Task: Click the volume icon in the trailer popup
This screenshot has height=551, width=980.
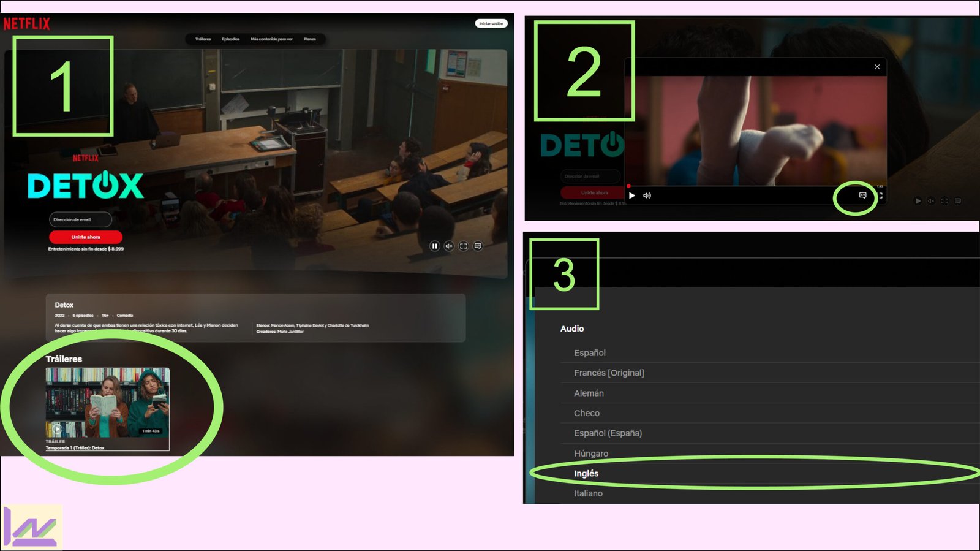Action: (x=647, y=196)
